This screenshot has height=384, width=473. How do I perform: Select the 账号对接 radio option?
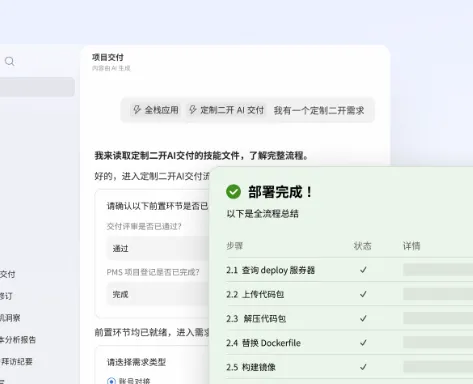point(111,381)
